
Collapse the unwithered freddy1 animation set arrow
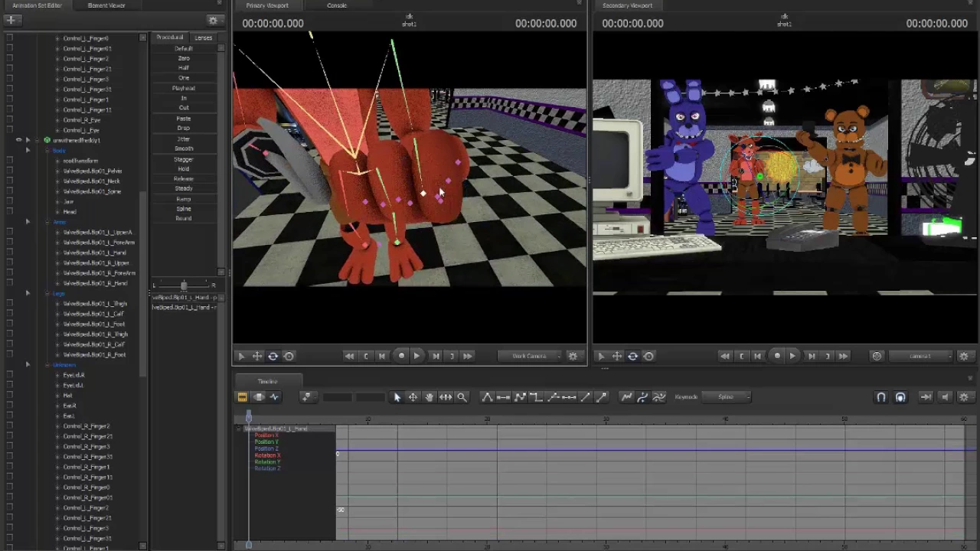pos(28,140)
